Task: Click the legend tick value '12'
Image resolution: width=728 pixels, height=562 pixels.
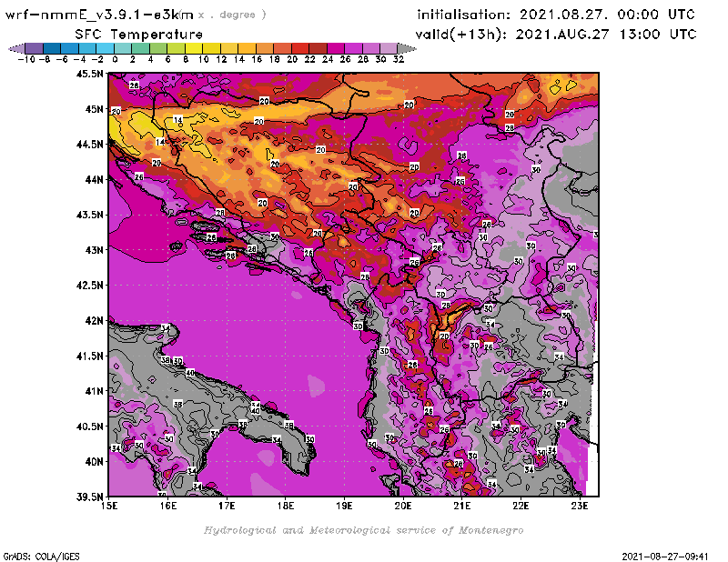Action: point(221,59)
